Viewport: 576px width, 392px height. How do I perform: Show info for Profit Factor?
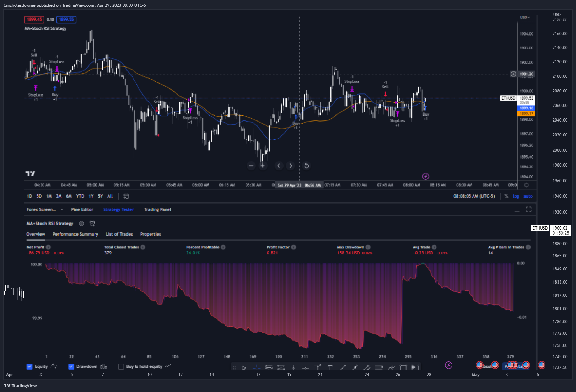(294, 247)
